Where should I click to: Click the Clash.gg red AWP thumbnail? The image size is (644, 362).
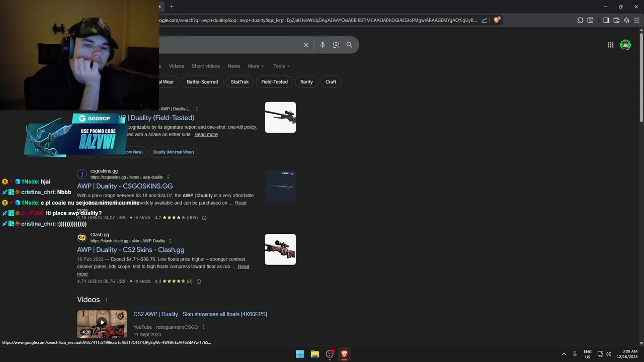click(x=280, y=249)
